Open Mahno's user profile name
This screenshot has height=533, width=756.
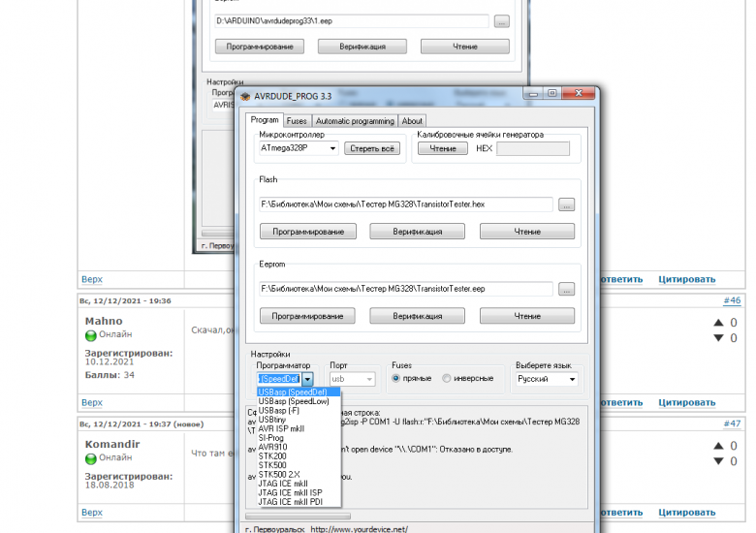(x=104, y=321)
